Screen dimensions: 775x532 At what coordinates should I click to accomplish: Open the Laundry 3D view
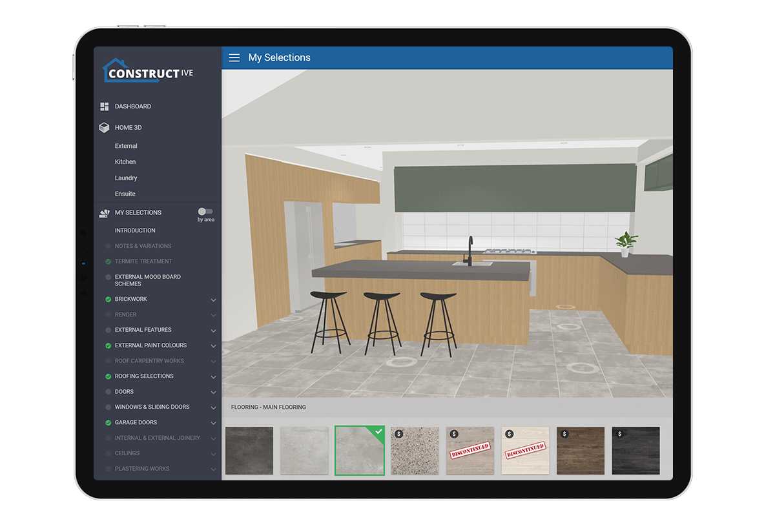(x=126, y=178)
